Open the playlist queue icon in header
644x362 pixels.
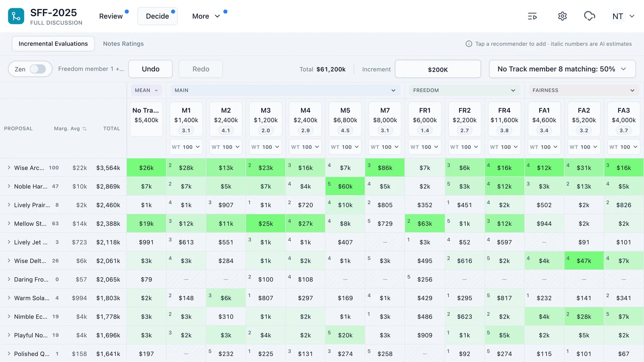click(x=532, y=16)
